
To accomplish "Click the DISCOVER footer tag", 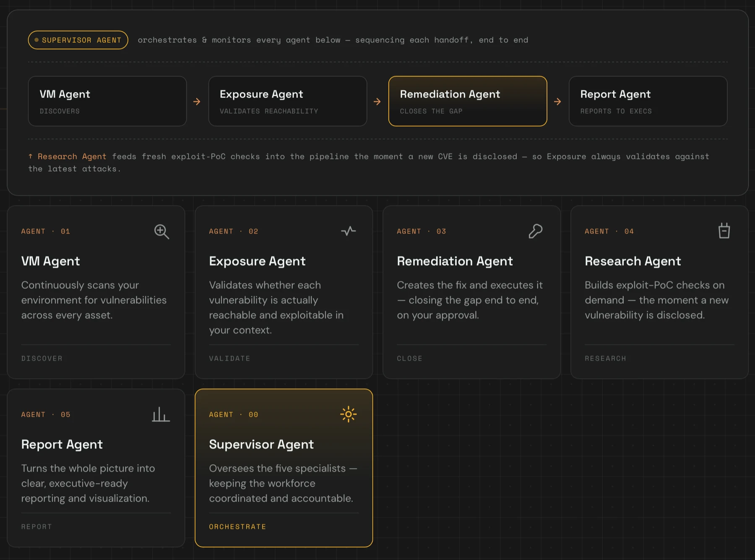I will pyautogui.click(x=42, y=358).
